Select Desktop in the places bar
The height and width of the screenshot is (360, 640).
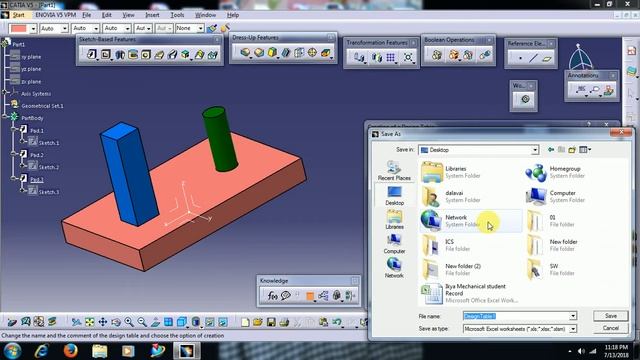tap(394, 196)
